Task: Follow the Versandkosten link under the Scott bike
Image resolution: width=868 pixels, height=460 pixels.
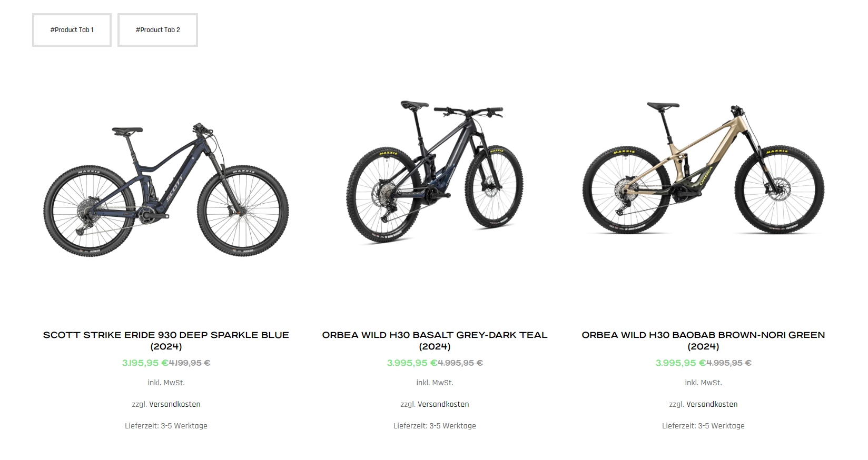Action: coord(175,404)
